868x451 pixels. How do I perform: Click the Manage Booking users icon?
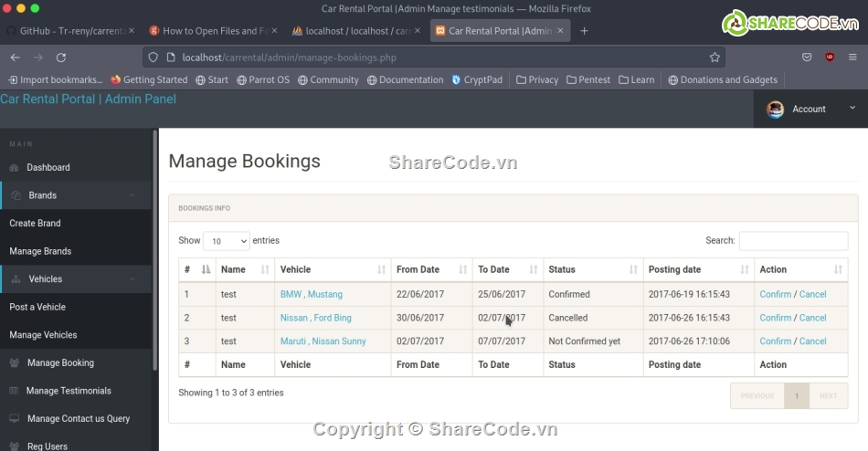click(14, 363)
